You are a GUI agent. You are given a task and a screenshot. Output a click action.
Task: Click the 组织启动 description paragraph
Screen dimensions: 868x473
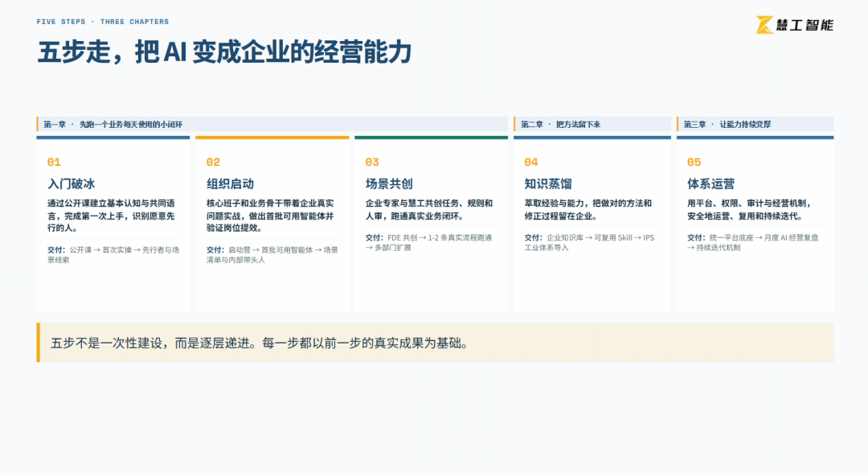pos(270,216)
